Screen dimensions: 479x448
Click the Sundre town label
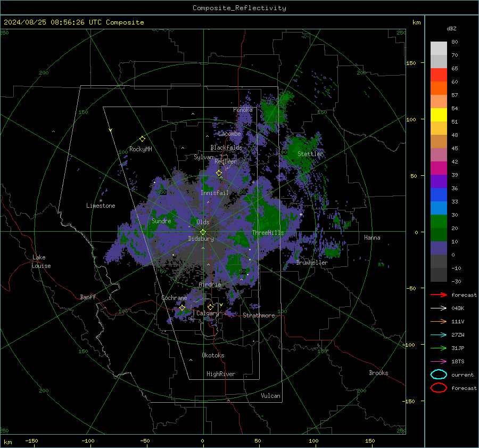click(x=161, y=221)
